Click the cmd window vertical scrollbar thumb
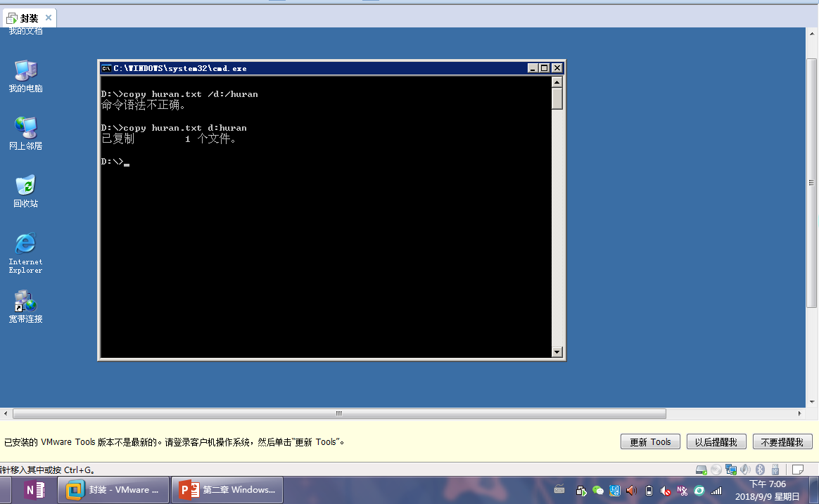The width and height of the screenshot is (819, 504). pyautogui.click(x=557, y=98)
